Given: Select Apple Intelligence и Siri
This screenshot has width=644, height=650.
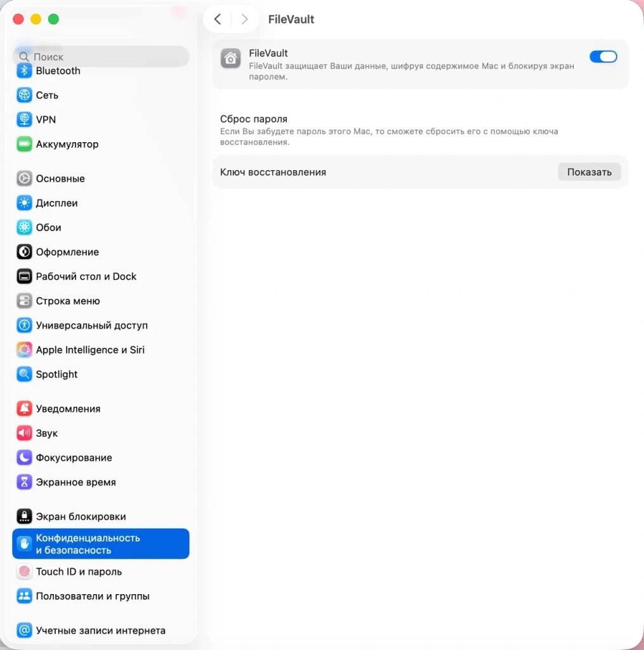Looking at the screenshot, I should 90,350.
